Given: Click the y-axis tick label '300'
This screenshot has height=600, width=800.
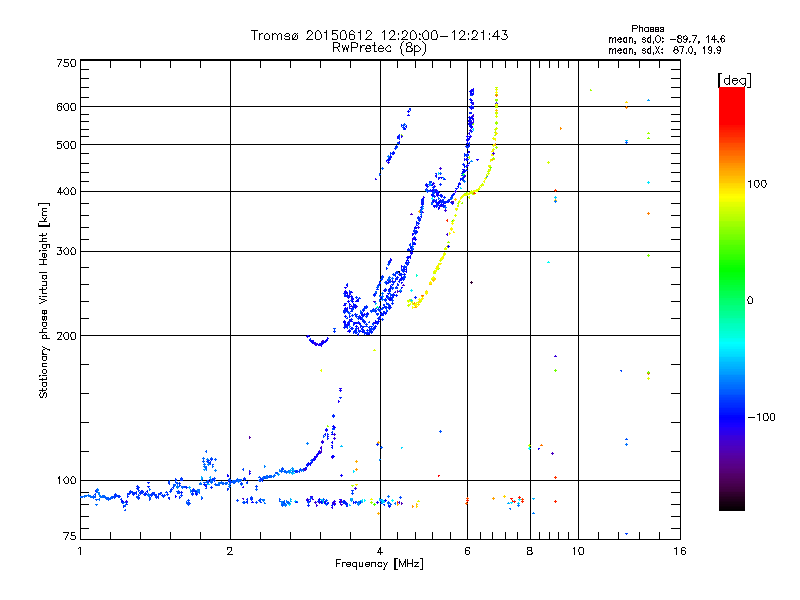Looking at the screenshot, I should tap(67, 252).
